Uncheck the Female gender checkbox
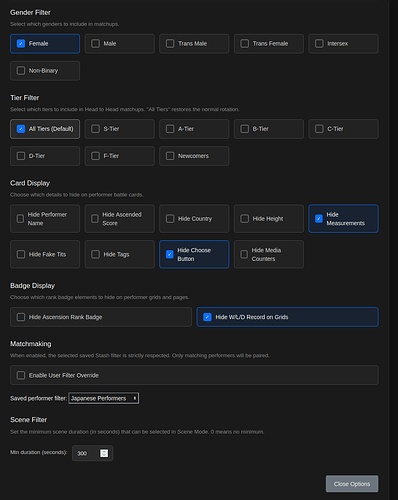Screen dimensions: 398x500 21,44
